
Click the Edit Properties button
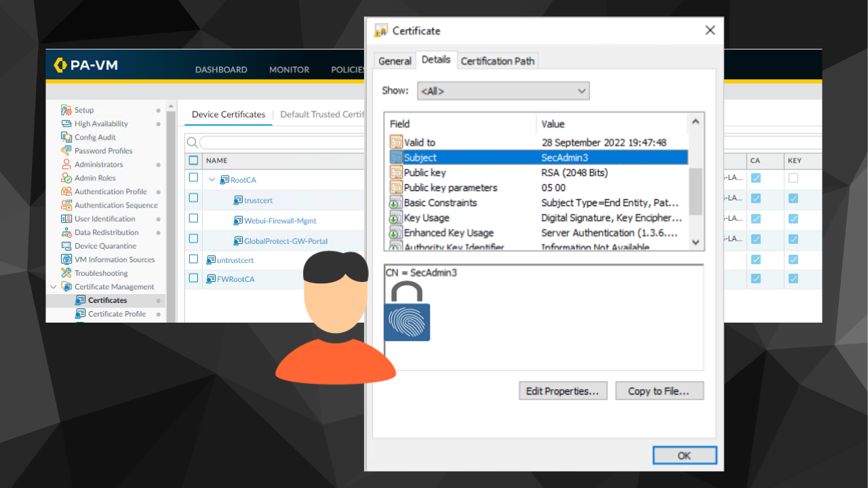point(562,391)
